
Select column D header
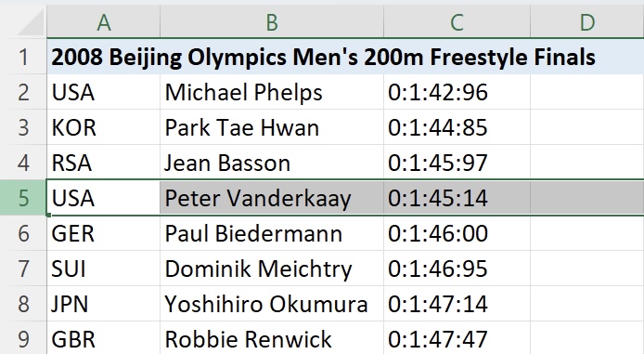pyautogui.click(x=586, y=21)
